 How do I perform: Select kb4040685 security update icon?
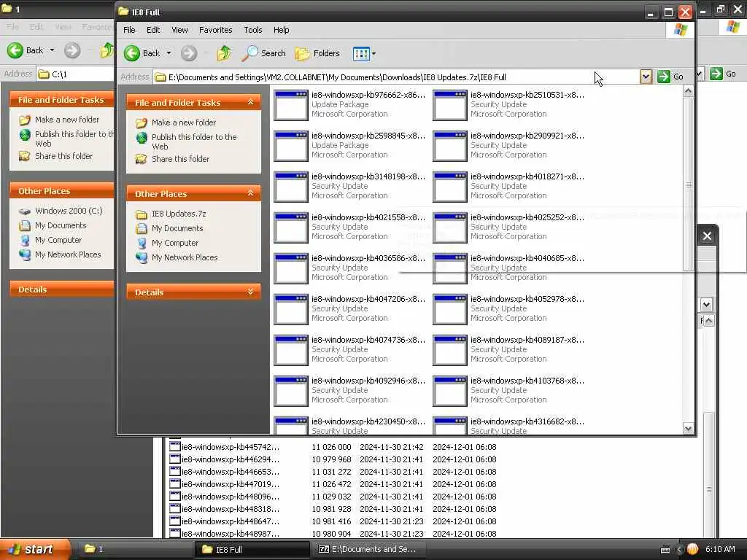(x=449, y=268)
